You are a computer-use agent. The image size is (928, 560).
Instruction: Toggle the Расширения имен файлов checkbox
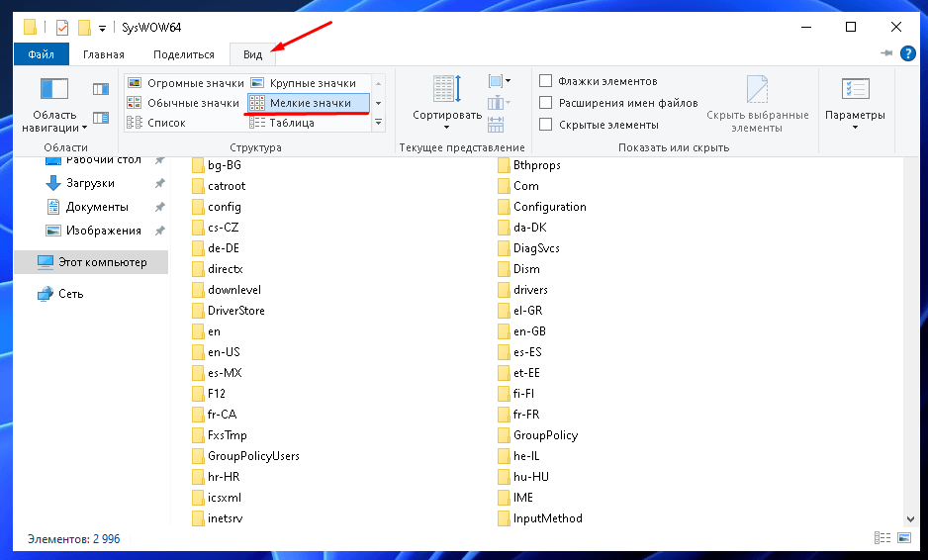[545, 103]
